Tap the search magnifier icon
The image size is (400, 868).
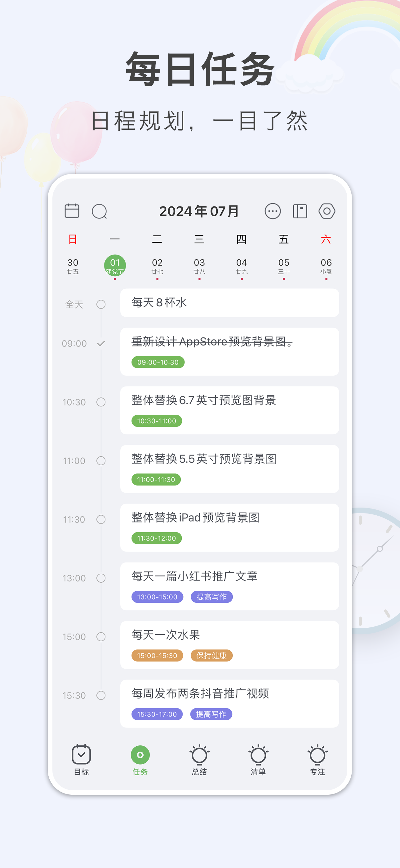pyautogui.click(x=99, y=211)
